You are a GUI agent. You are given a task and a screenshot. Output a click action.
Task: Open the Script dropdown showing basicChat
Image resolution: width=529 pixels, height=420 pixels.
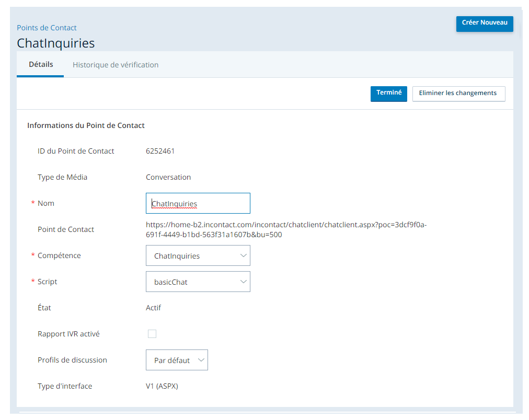[198, 282]
